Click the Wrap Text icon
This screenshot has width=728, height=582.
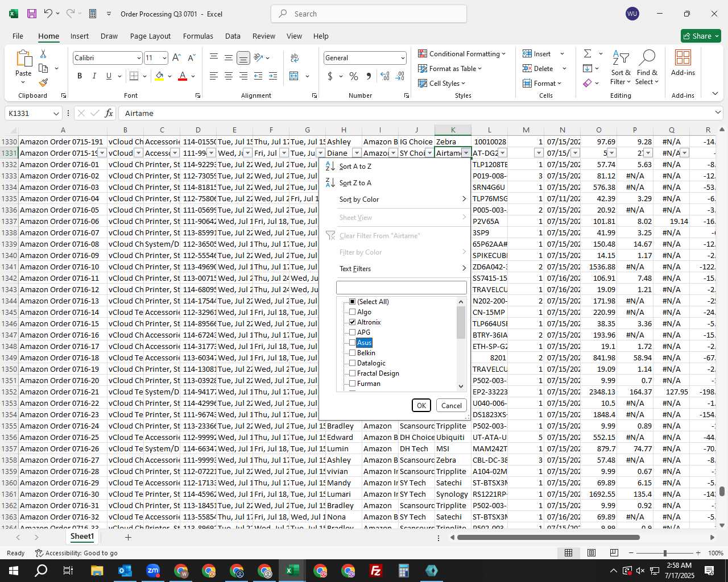(295, 58)
